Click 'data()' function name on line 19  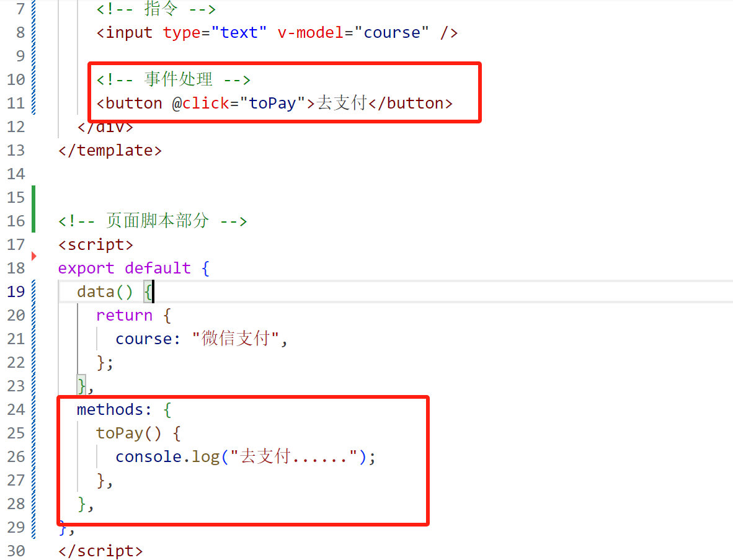click(x=105, y=292)
